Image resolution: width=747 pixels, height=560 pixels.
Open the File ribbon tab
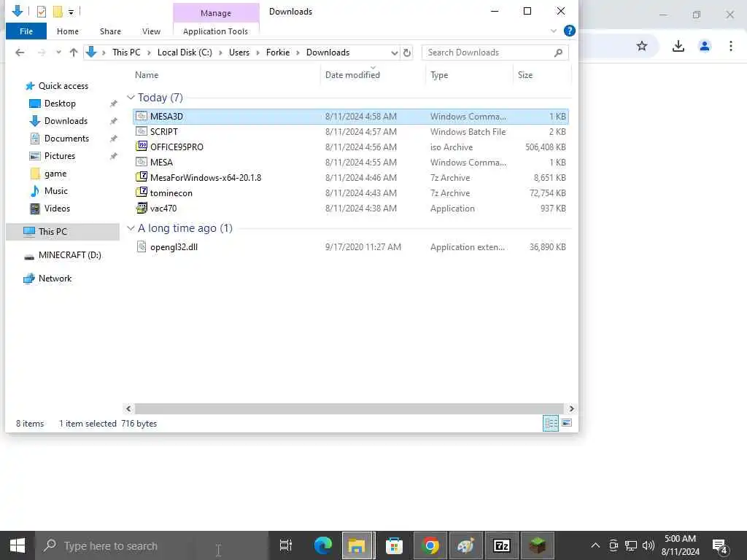26,31
